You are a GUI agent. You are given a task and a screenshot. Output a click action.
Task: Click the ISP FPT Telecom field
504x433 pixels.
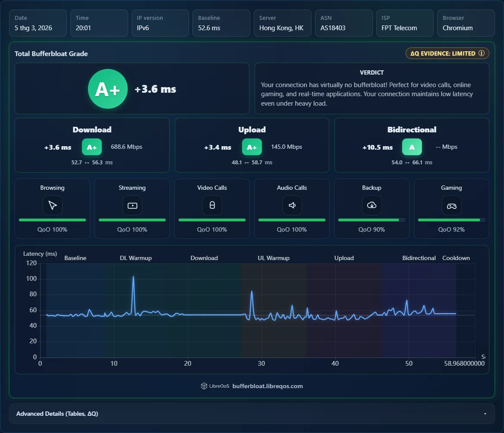click(405, 23)
